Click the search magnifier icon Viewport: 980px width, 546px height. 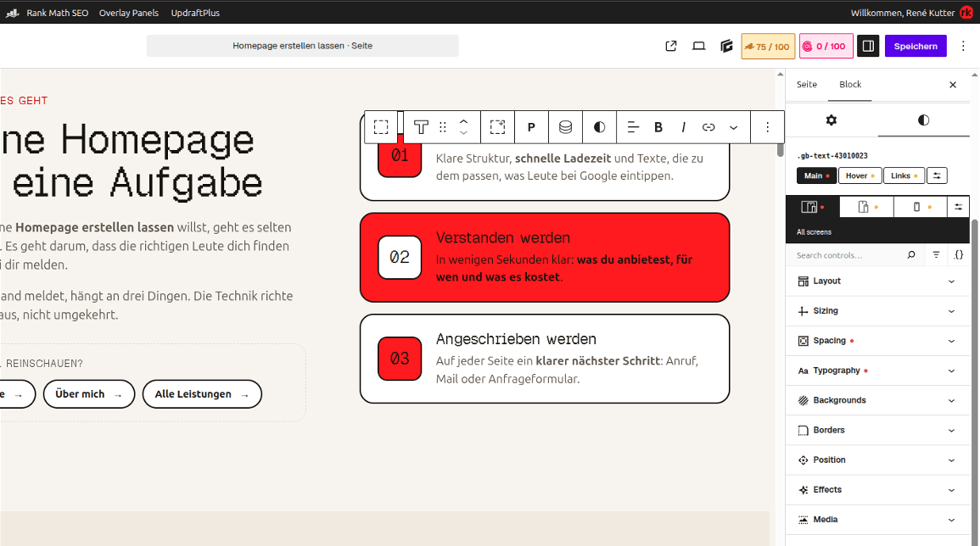[x=911, y=255]
